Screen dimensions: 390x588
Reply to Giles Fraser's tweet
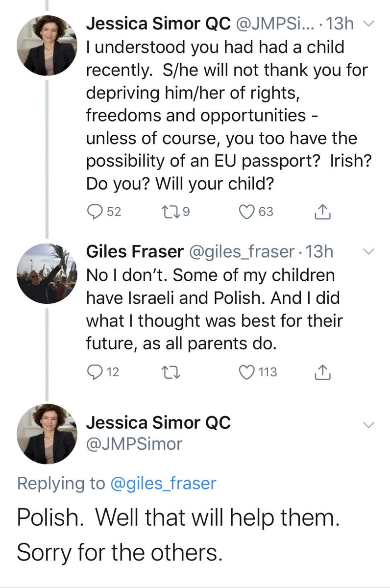[94, 372]
